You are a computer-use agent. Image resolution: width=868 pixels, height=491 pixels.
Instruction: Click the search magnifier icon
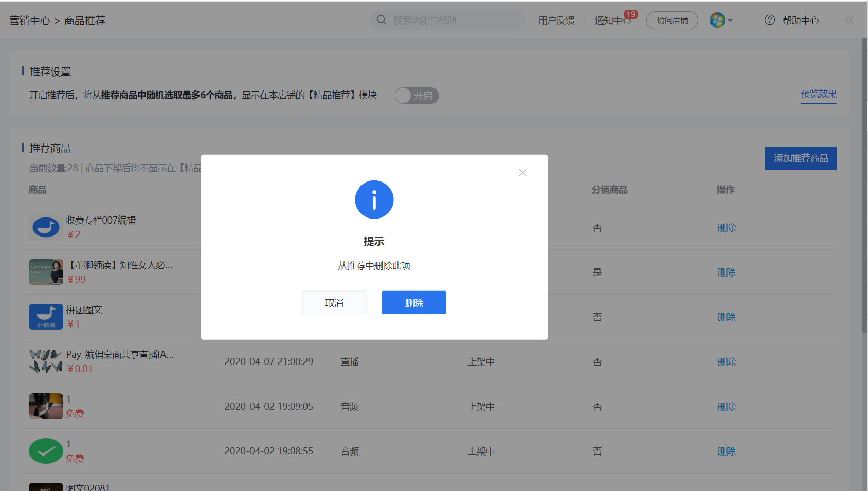[382, 20]
